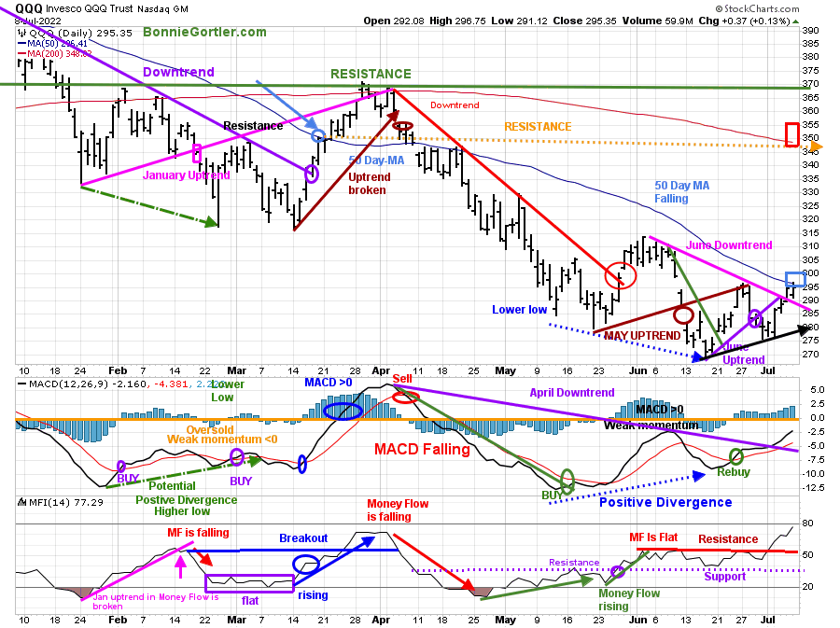Click the blue 'rising' label
The image size is (840, 628).
pyautogui.click(x=313, y=595)
